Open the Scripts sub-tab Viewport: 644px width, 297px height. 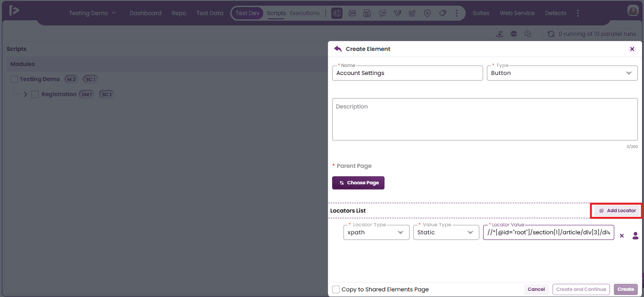(276, 13)
